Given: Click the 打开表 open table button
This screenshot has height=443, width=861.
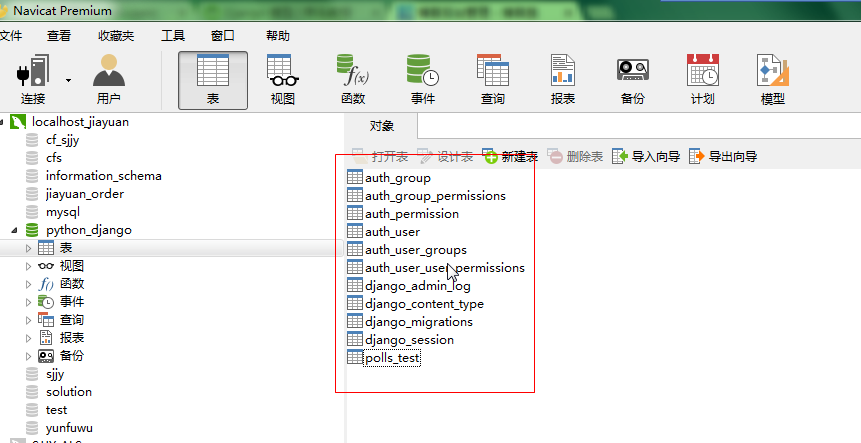Looking at the screenshot, I should (380, 157).
